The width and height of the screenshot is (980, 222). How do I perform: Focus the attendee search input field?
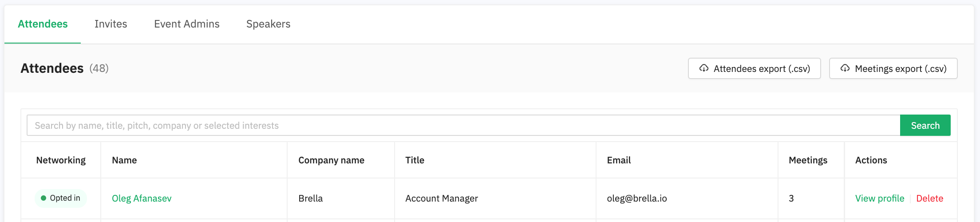click(463, 125)
